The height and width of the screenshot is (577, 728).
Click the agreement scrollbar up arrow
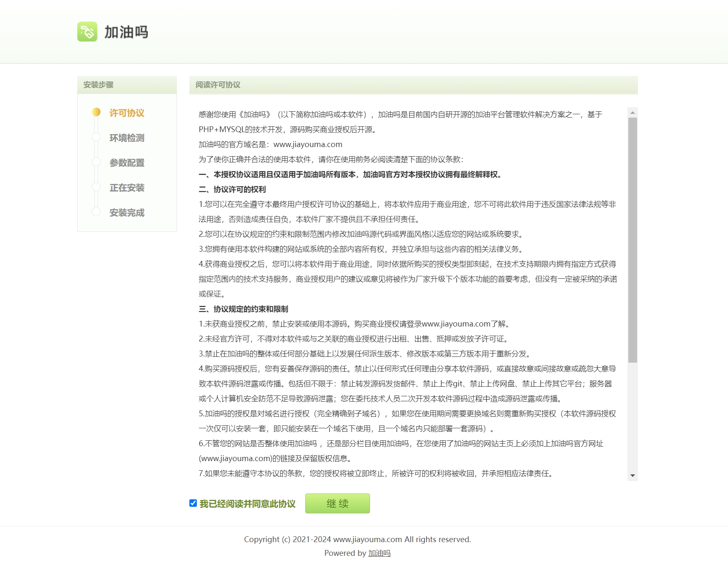click(x=632, y=113)
